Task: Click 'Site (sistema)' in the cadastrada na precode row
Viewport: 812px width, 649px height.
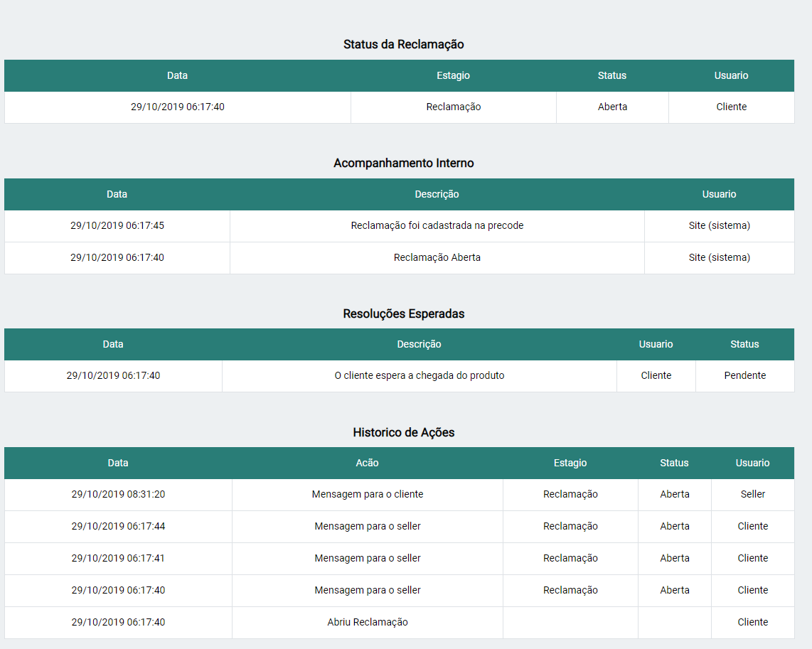Action: coord(720,225)
